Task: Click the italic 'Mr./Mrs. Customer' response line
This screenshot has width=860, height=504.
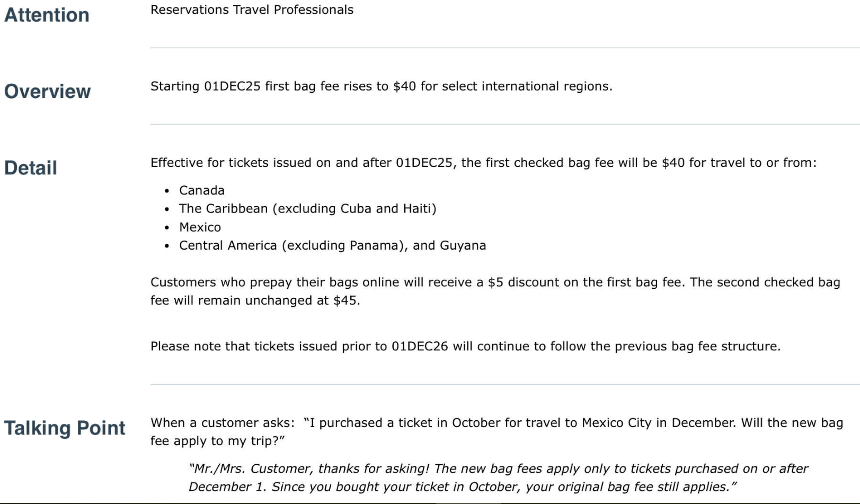Action: tap(498, 468)
